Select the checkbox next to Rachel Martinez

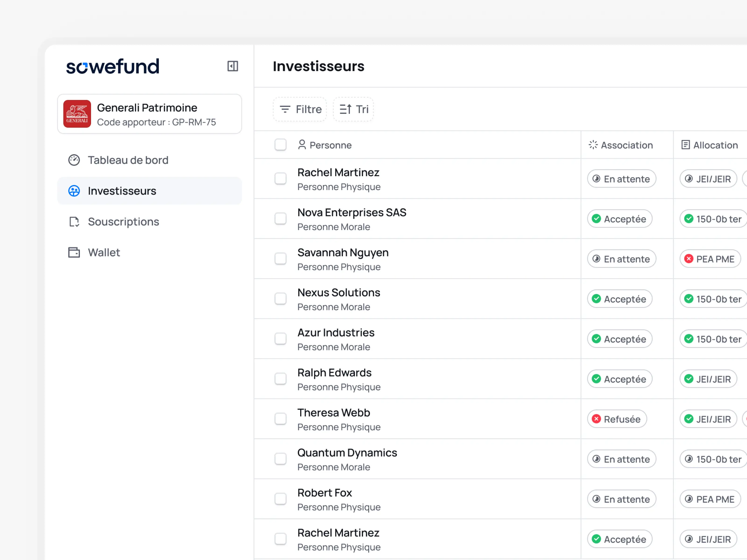(281, 178)
